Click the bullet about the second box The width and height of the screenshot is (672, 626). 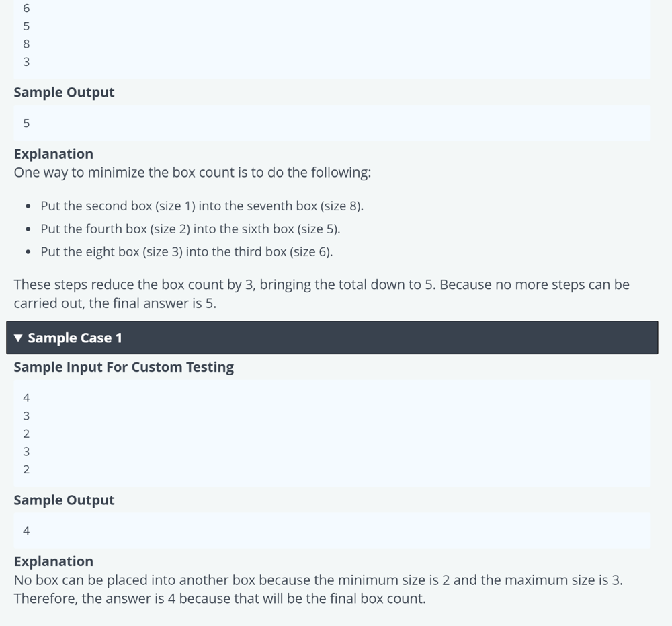[x=202, y=206]
